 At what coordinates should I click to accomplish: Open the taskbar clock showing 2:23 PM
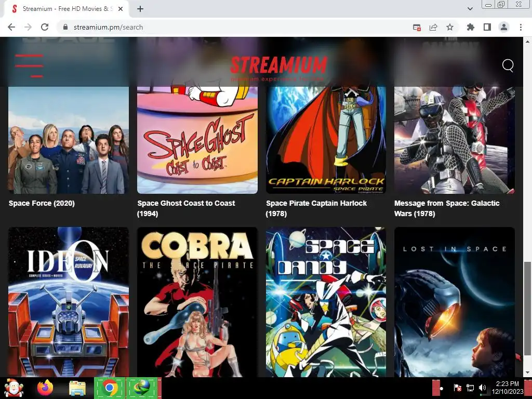pos(507,388)
